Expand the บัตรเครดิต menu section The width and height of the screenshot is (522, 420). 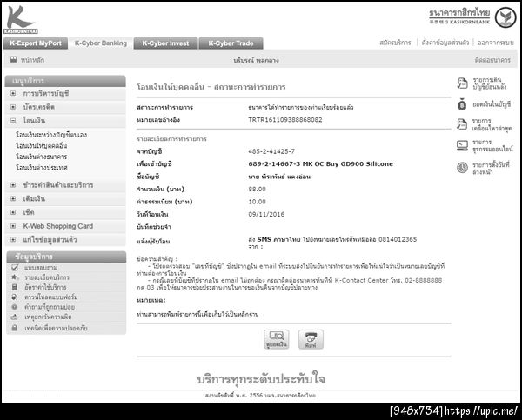[13, 107]
